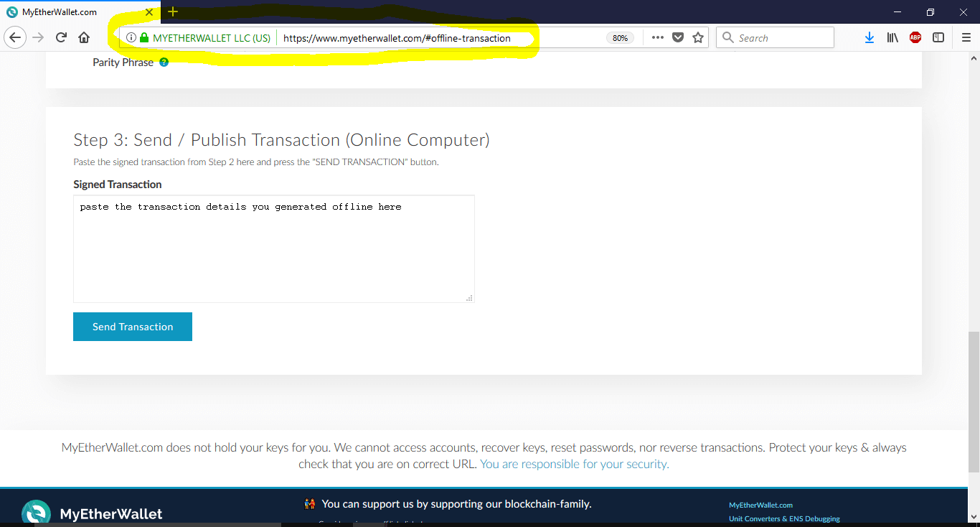
Task: Open 'You are responsible for your security' link
Action: 575,465
